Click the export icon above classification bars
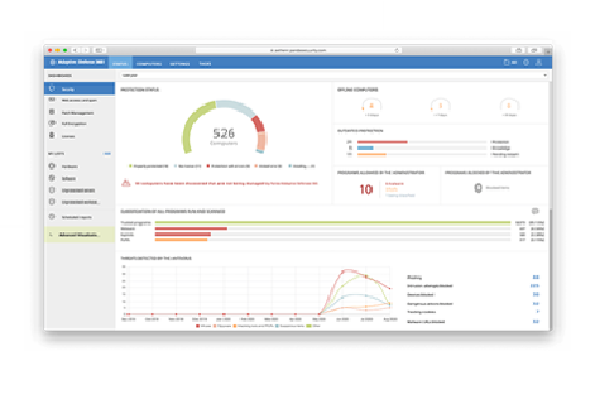 coord(535,211)
